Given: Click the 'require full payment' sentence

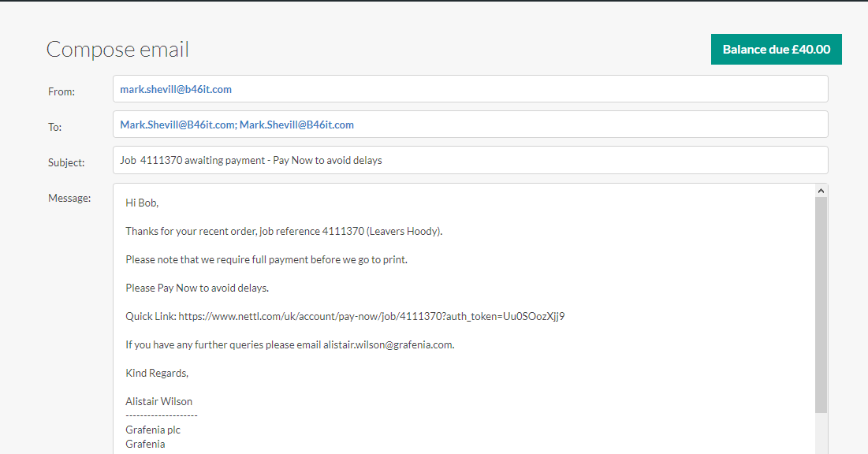Looking at the screenshot, I should 266,259.
